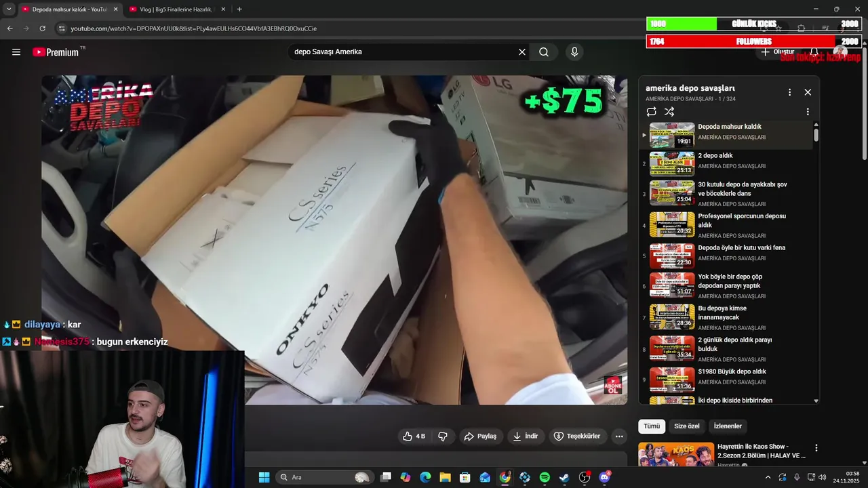This screenshot has width=868, height=488.
Task: Send thanks with Teşekkürler button
Action: pyautogui.click(x=576, y=436)
